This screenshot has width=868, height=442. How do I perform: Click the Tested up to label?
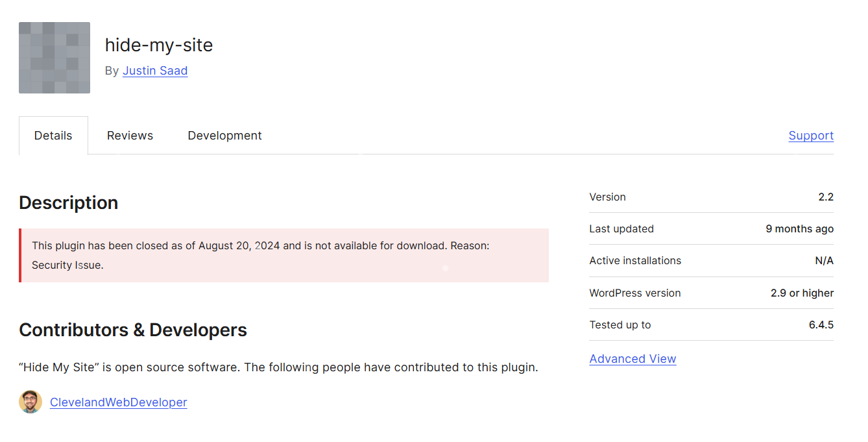pos(620,325)
